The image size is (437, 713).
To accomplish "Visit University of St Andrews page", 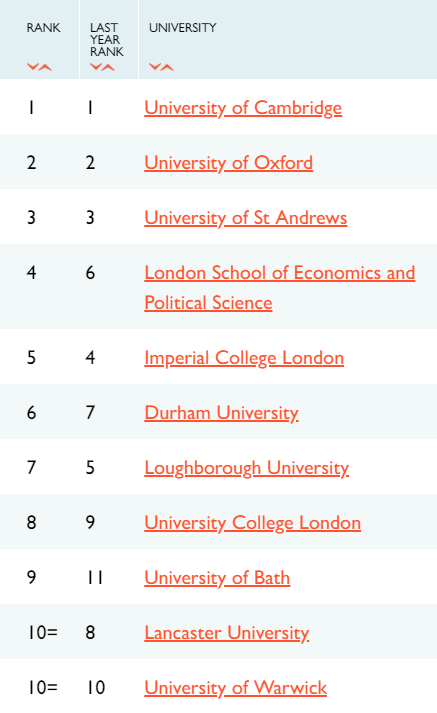I will pyautogui.click(x=246, y=218).
